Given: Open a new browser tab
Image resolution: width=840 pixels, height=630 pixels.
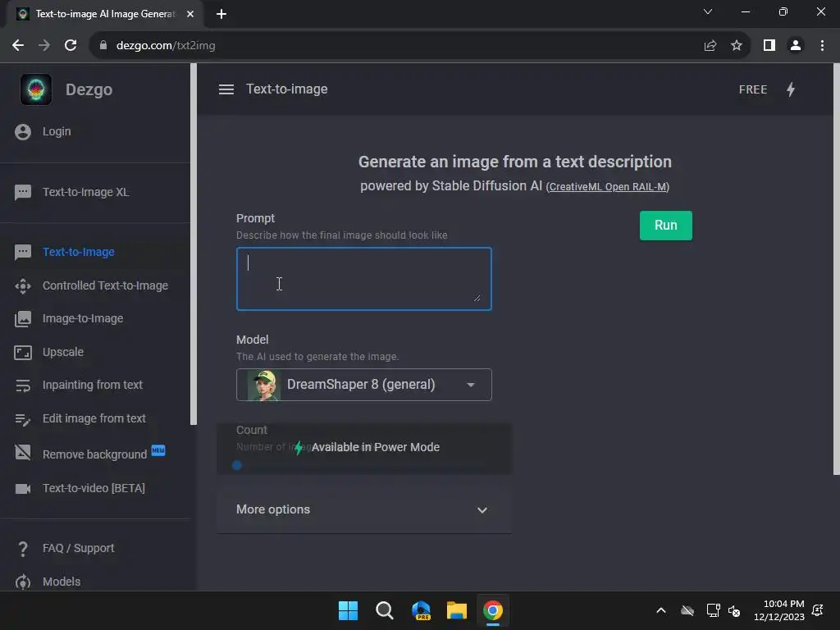Looking at the screenshot, I should click(221, 14).
